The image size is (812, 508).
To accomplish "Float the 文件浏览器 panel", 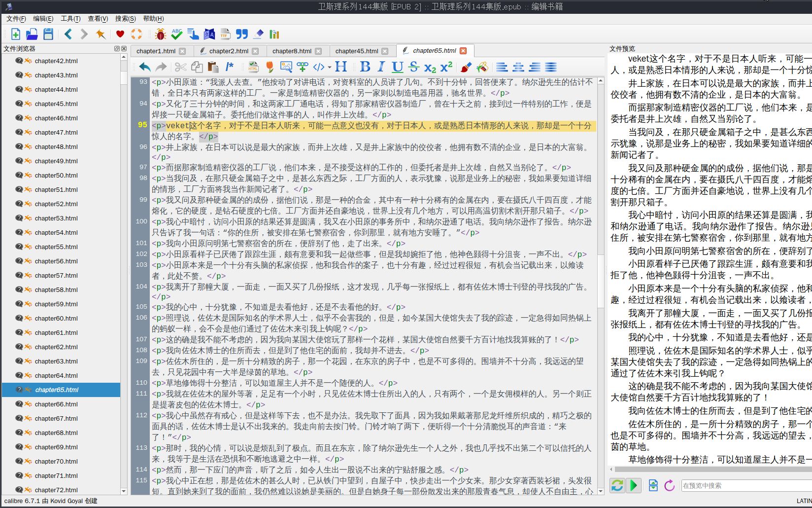I will pos(117,48).
